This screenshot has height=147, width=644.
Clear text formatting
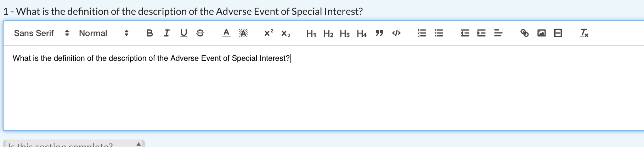click(x=584, y=33)
